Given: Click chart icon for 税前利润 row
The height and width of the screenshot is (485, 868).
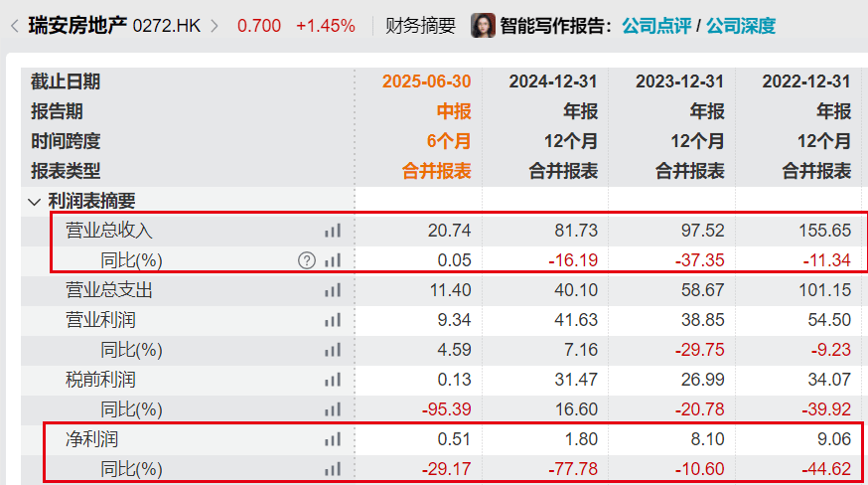Looking at the screenshot, I should click(332, 380).
